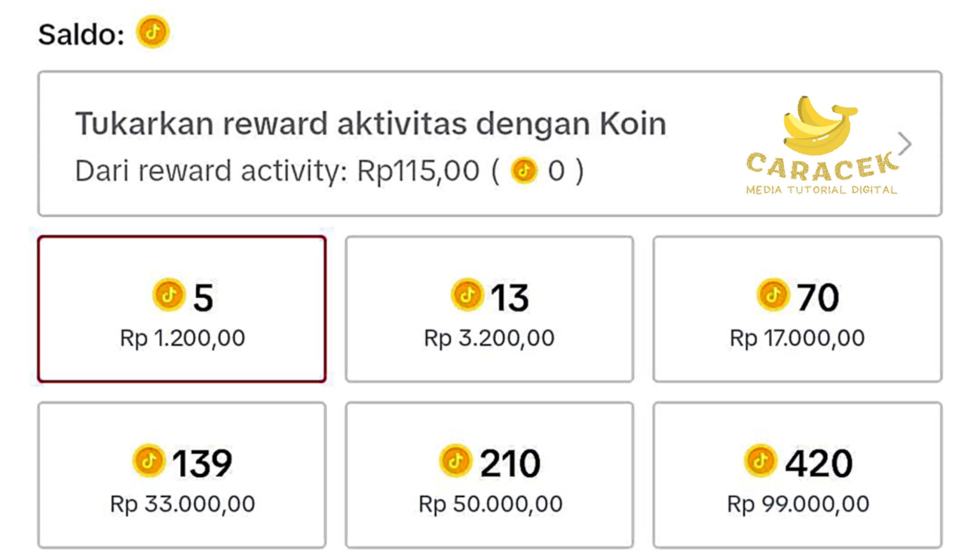Viewport: 980px width, 551px height.
Task: Click the coin icon in reward activity line
Action: (524, 170)
